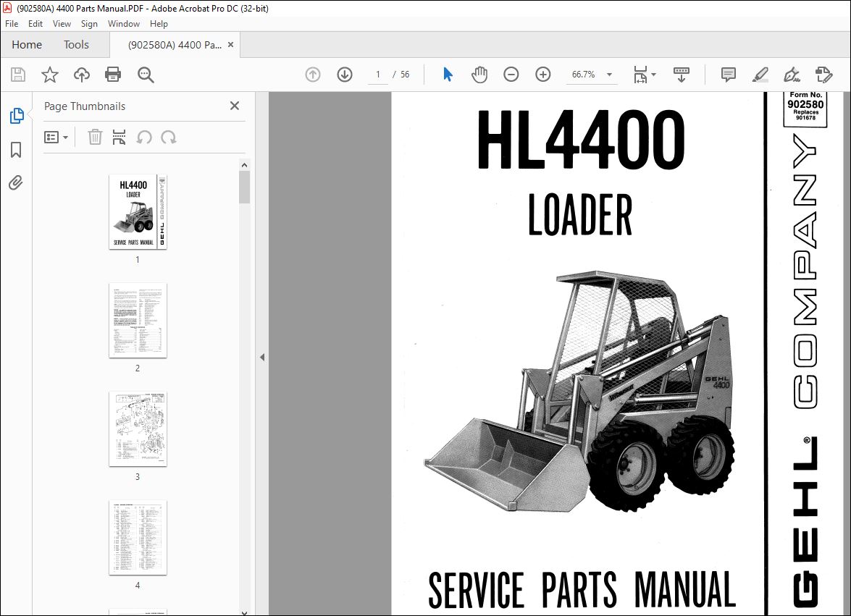Open the Sign menu
This screenshot has width=851, height=616.
click(89, 24)
